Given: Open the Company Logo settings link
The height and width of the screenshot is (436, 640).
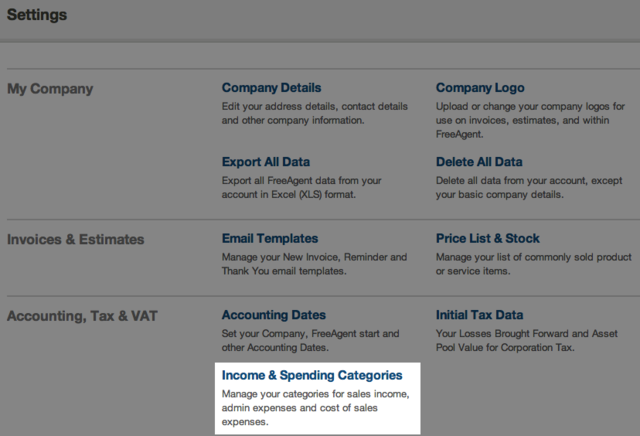Looking at the screenshot, I should click(x=480, y=88).
